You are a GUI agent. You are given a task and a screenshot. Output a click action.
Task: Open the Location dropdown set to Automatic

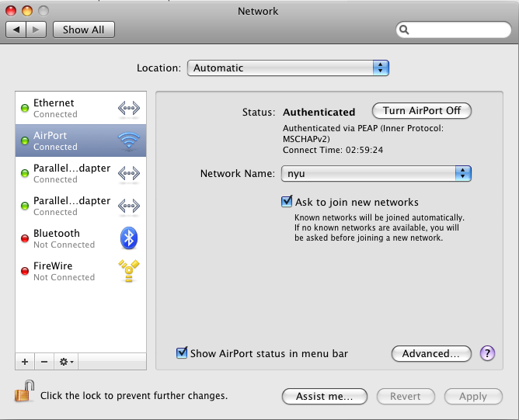[288, 68]
